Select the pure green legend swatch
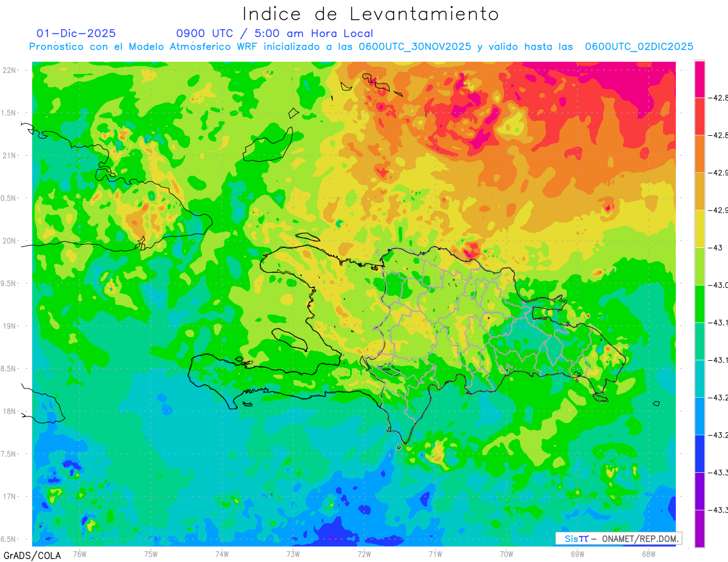Screen dimensions: 728x562 tap(699, 304)
